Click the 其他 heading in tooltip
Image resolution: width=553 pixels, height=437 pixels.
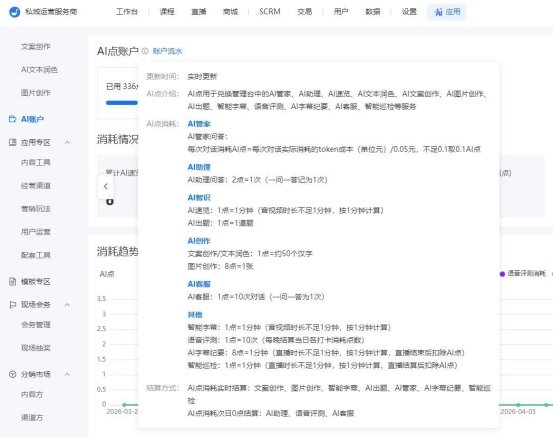(x=195, y=315)
